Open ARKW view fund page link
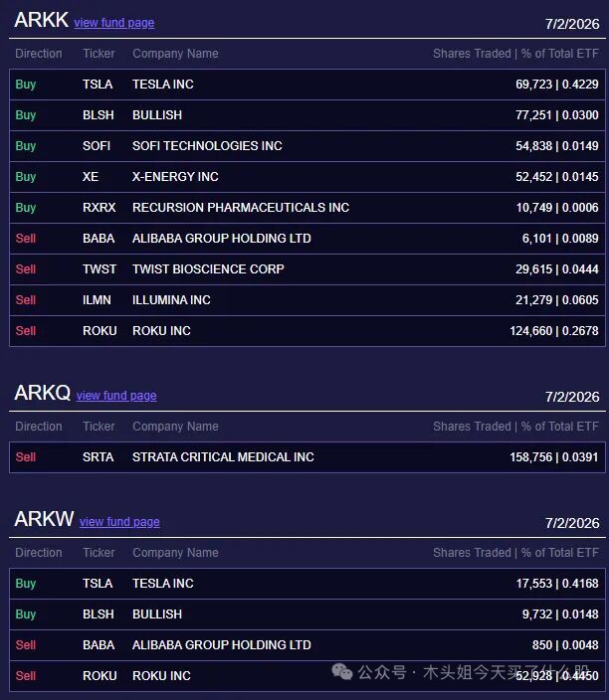609x700 pixels. (119, 522)
